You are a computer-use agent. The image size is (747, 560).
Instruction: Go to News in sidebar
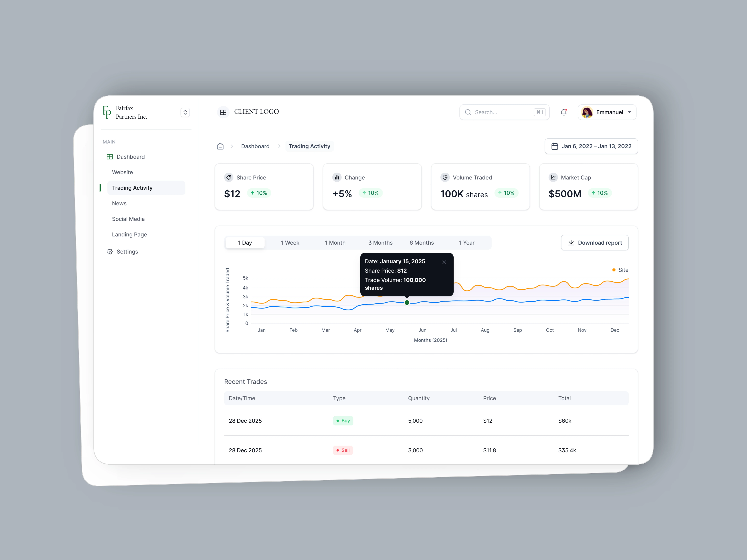[x=119, y=203]
